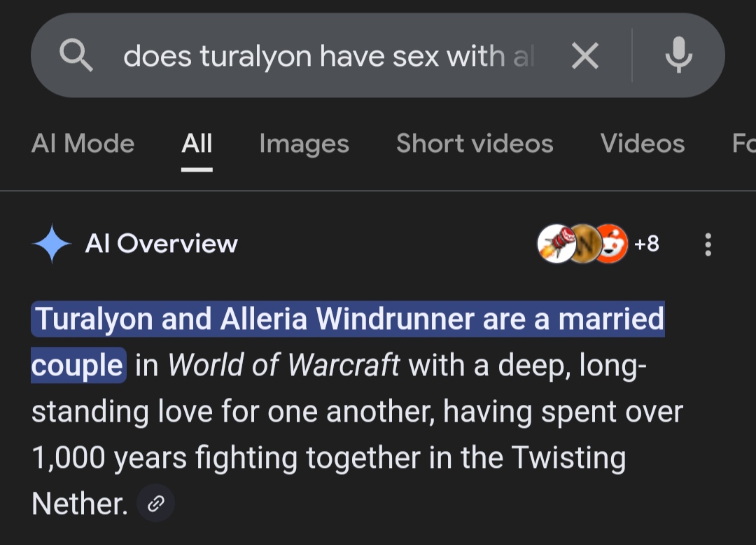This screenshot has width=756, height=545.
Task: Open the Short videos tab
Action: [475, 144]
